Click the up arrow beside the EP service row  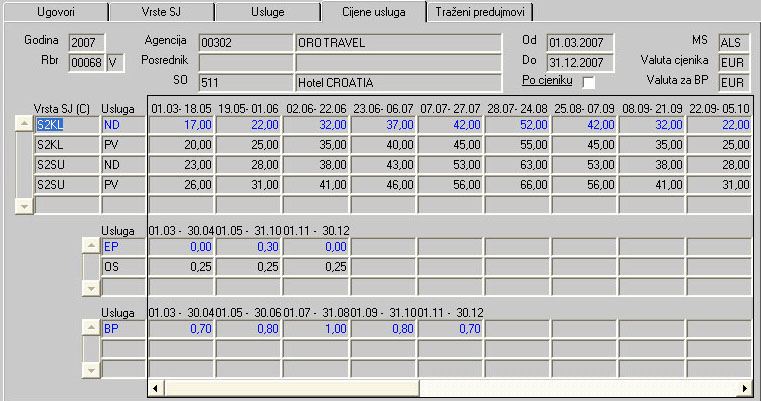click(x=92, y=246)
